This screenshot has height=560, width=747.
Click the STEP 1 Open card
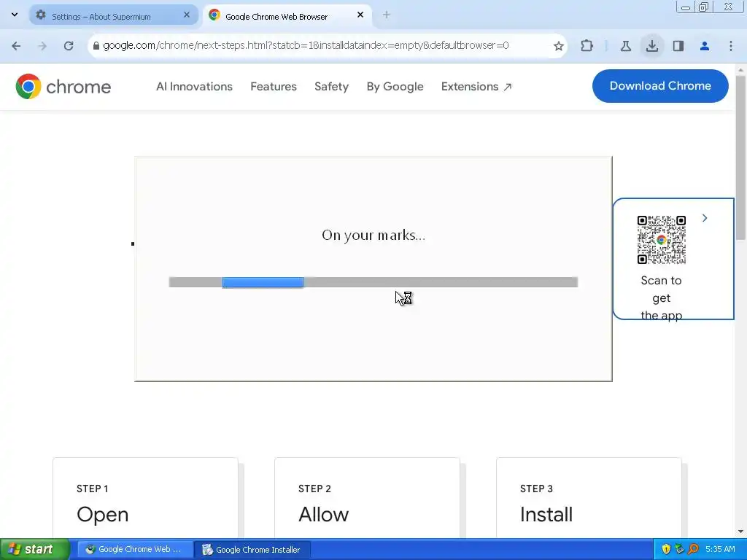point(145,498)
